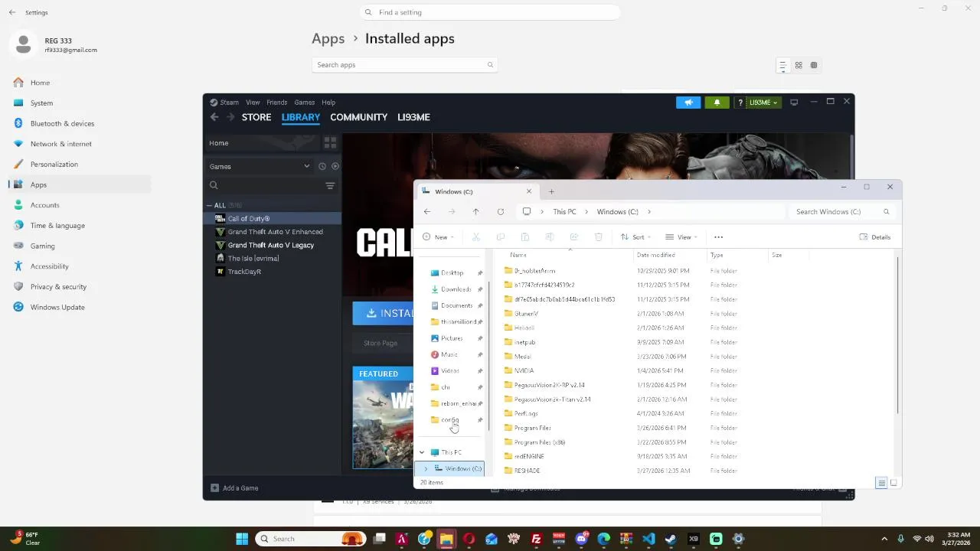Open the New dropdown in File Explorer

click(439, 237)
